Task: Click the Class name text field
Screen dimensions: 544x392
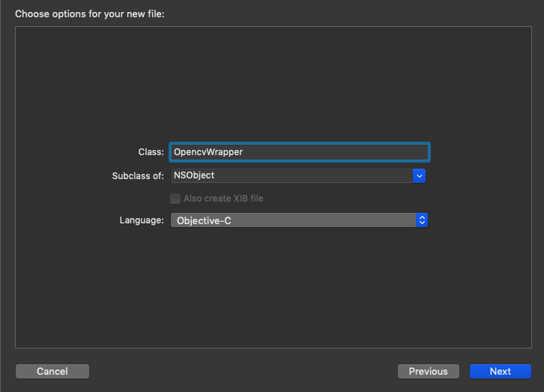Action: pos(300,152)
